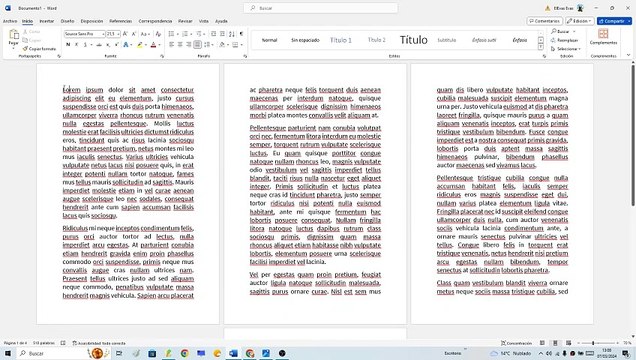Align text to the right

(x=189, y=45)
